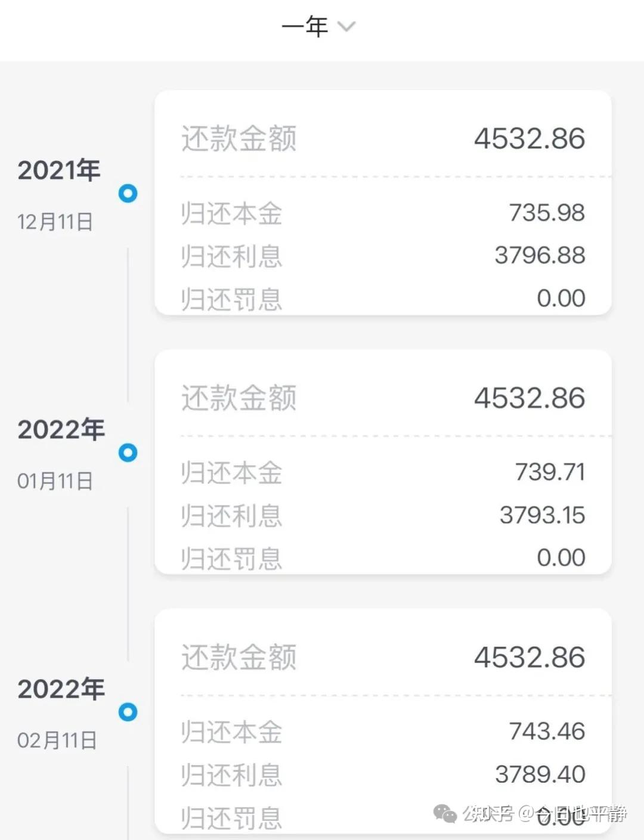This screenshot has width=644, height=840.
Task: Click the 02月11日 date label
Action: coord(57,740)
